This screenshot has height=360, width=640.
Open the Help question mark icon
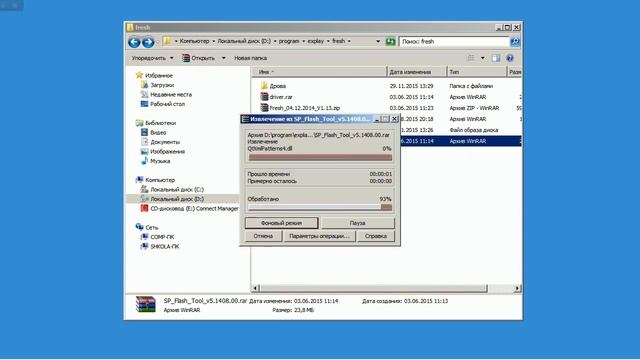pos(510,58)
